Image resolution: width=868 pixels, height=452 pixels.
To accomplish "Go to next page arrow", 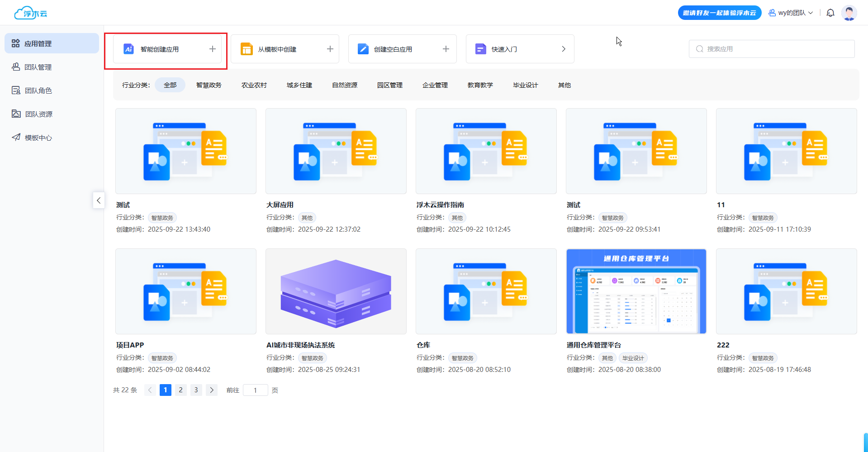I will point(211,390).
